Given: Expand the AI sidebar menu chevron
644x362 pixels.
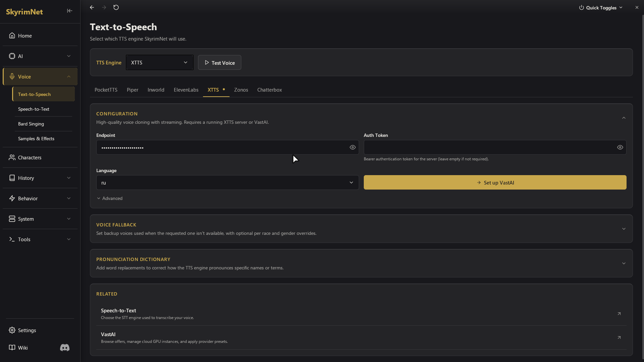Looking at the screenshot, I should click(x=69, y=56).
